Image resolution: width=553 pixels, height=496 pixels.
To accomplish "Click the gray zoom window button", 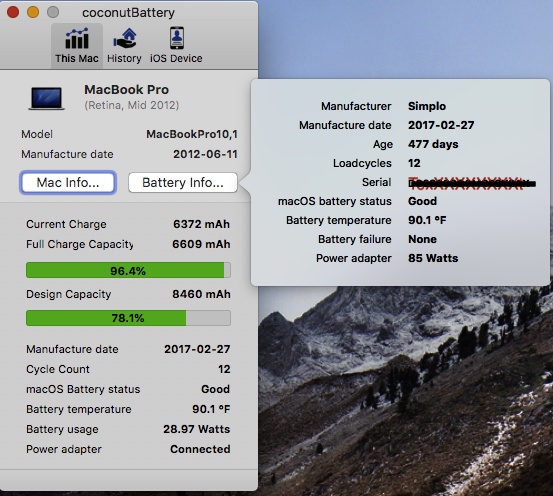I will [x=53, y=12].
